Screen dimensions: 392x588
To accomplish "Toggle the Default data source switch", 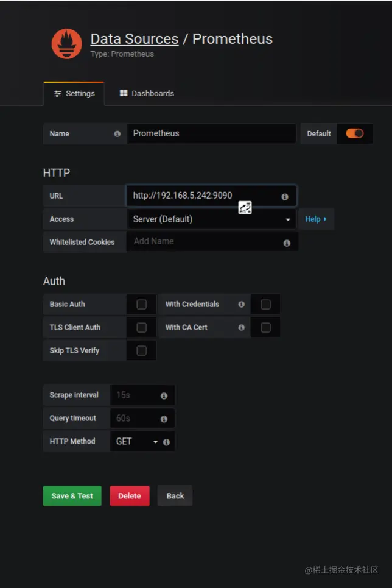I will pyautogui.click(x=354, y=133).
